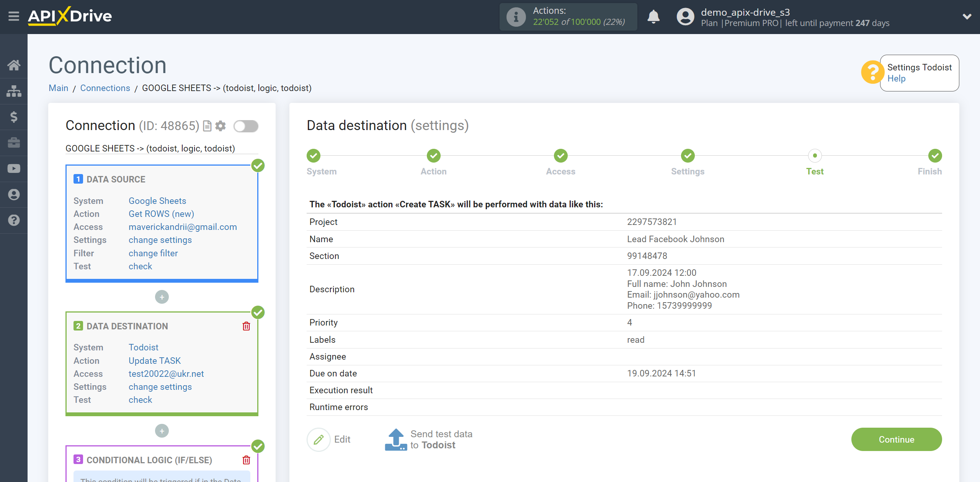Select due date 19.09.2024 14:51
The height and width of the screenshot is (482, 980).
pyautogui.click(x=661, y=373)
